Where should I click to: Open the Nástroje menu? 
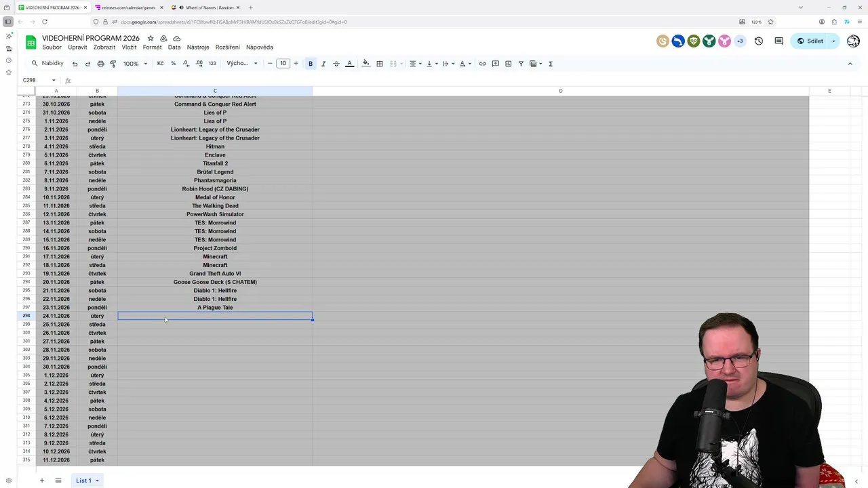(198, 47)
